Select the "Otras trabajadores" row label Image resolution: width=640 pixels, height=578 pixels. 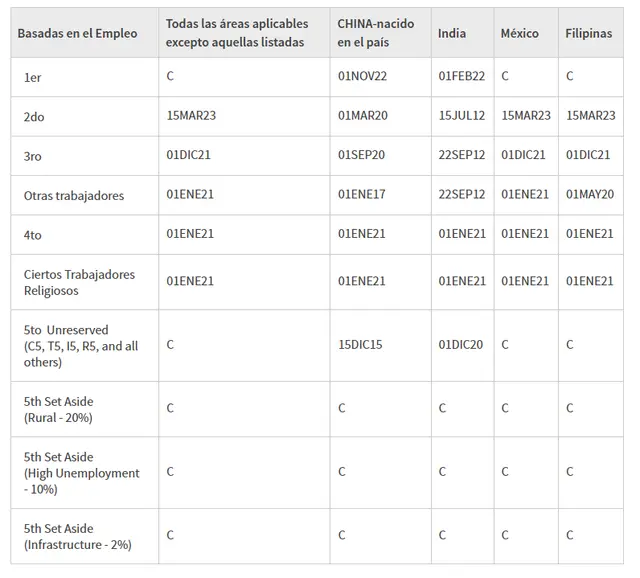74,196
